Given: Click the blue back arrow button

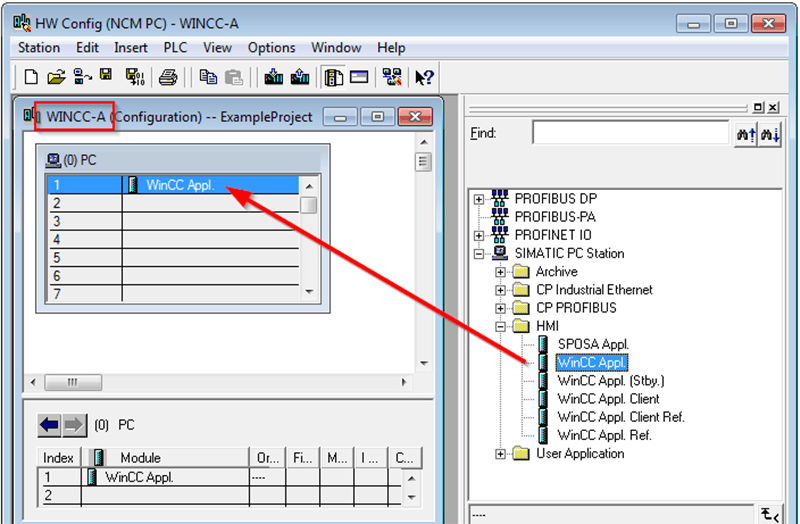Looking at the screenshot, I should click(x=49, y=425).
